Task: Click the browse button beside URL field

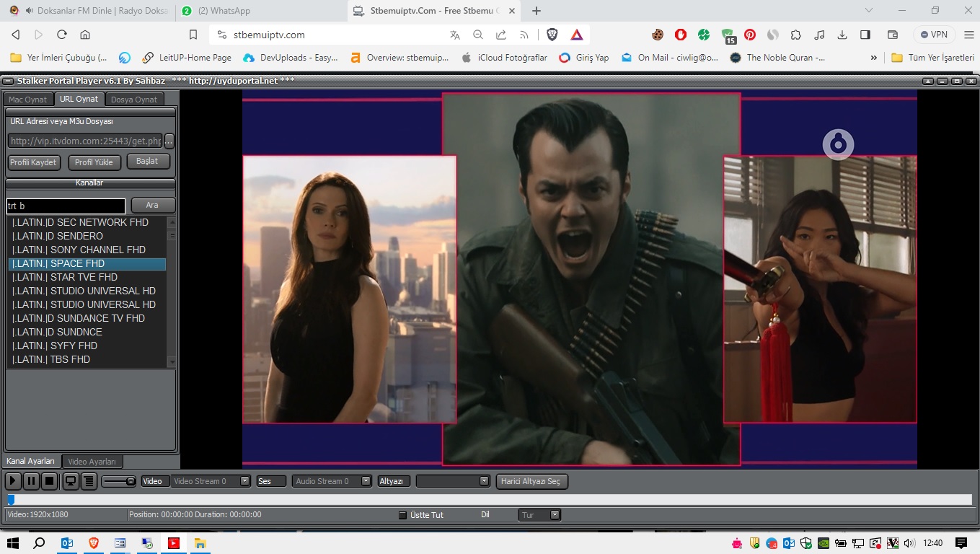Action: coord(169,141)
